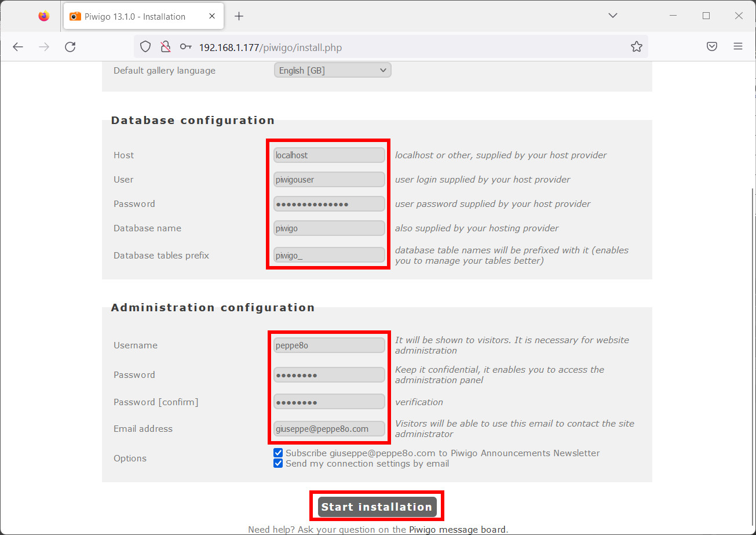Screen dimensions: 756x535
Task: Click the 'verification' hint text
Action: click(x=419, y=402)
